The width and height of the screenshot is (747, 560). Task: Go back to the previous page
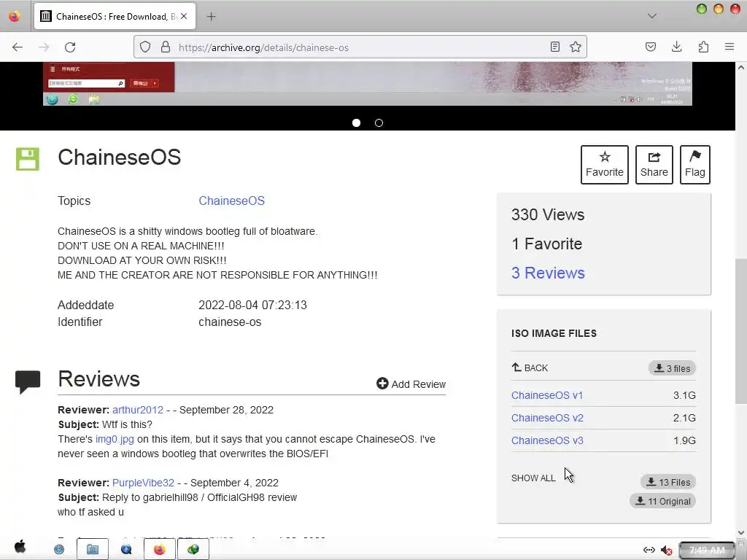[x=18, y=47]
